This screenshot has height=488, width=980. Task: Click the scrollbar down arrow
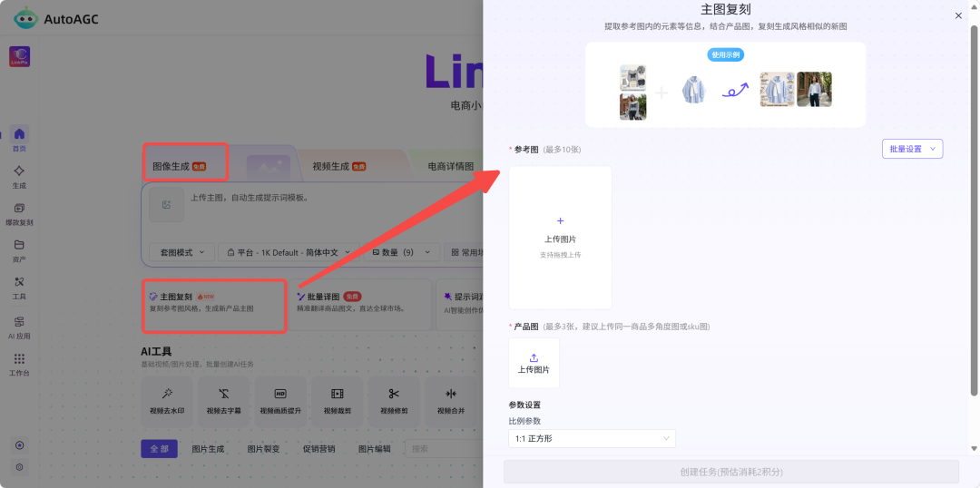[973, 448]
